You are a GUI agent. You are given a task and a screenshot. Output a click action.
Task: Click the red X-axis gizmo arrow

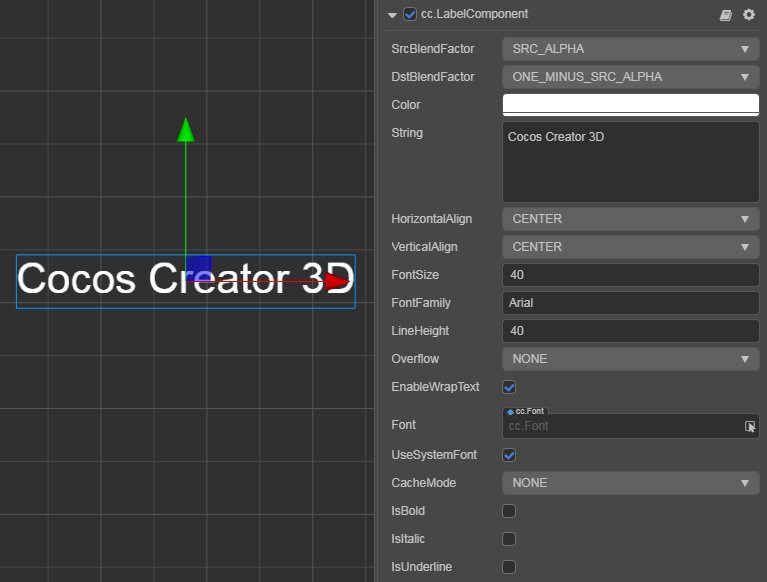[338, 281]
